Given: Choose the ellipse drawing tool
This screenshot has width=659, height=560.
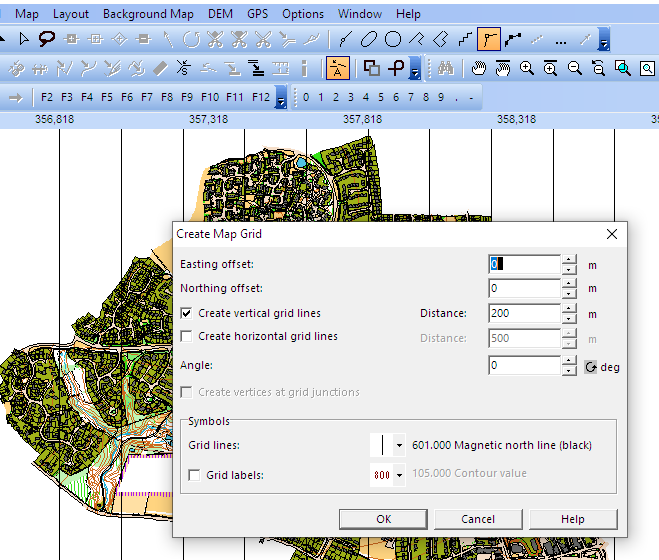Looking at the screenshot, I should pyautogui.click(x=369, y=40).
